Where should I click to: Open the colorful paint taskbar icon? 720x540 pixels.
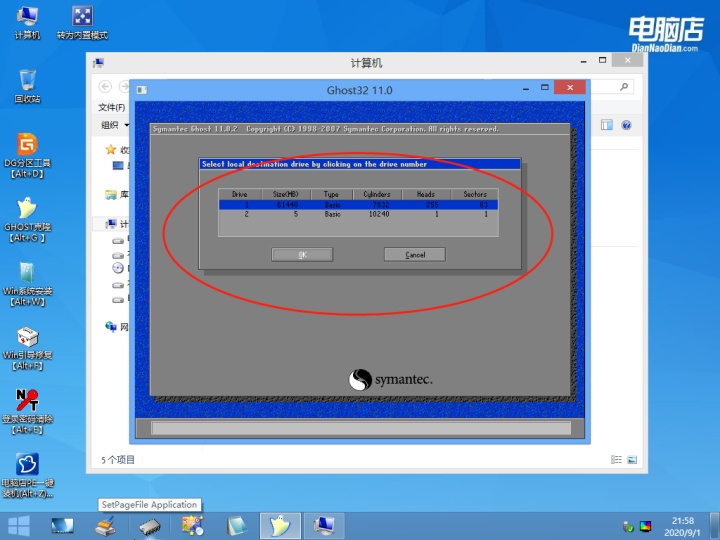pos(192,526)
